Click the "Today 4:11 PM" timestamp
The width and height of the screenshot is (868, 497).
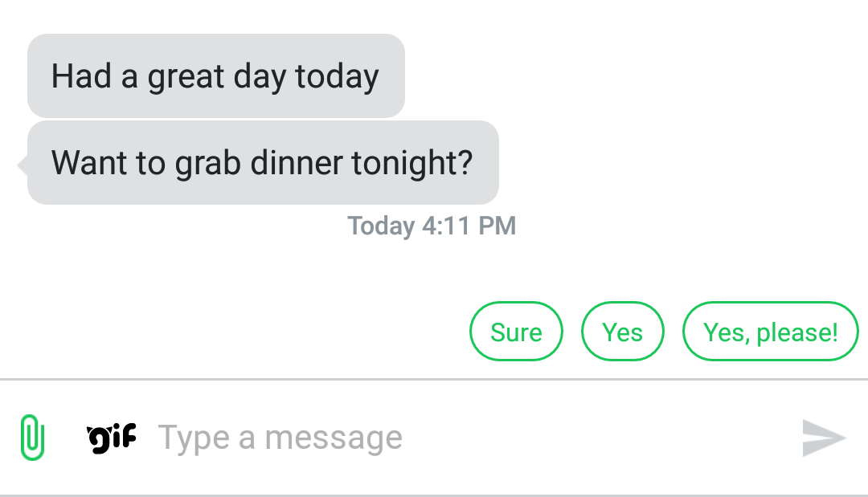[432, 226]
